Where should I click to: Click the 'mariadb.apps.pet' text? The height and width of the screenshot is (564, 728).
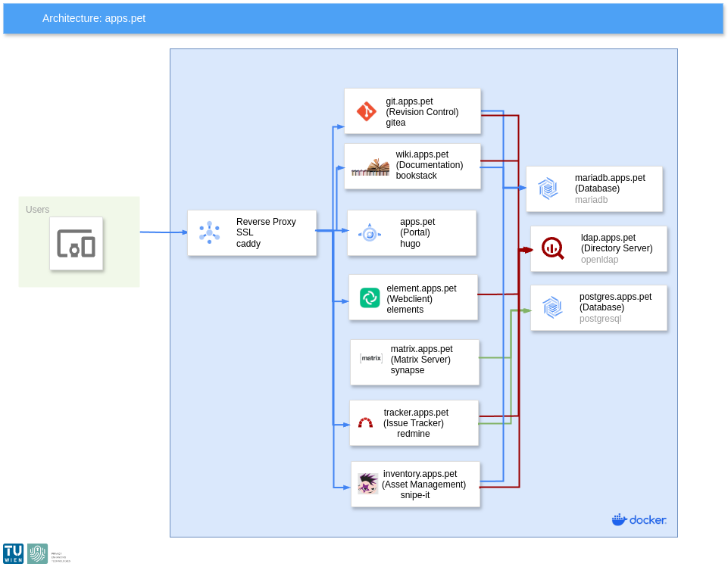coord(610,178)
